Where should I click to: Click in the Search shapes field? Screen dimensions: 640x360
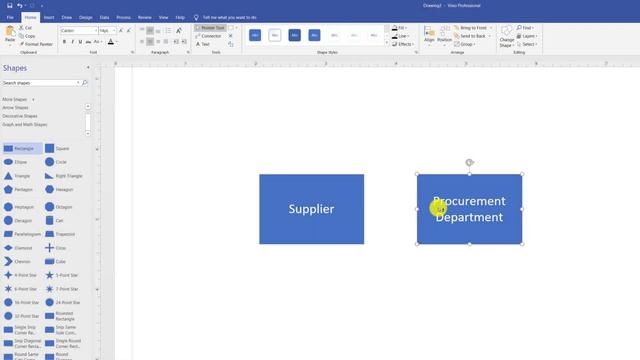click(39, 83)
